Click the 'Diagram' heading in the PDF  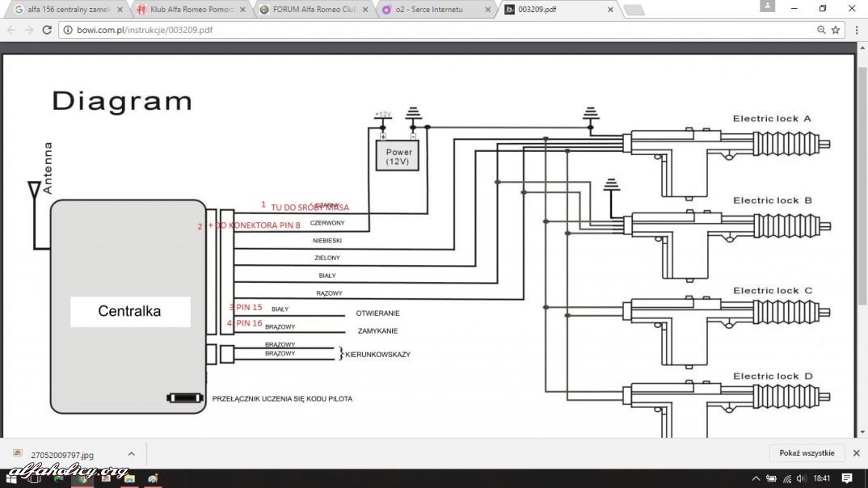click(x=122, y=101)
